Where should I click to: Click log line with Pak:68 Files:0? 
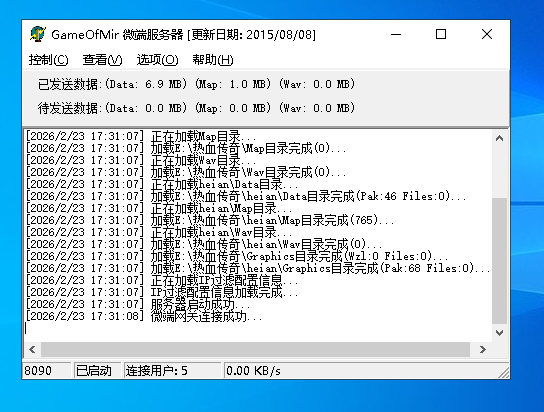(258, 268)
